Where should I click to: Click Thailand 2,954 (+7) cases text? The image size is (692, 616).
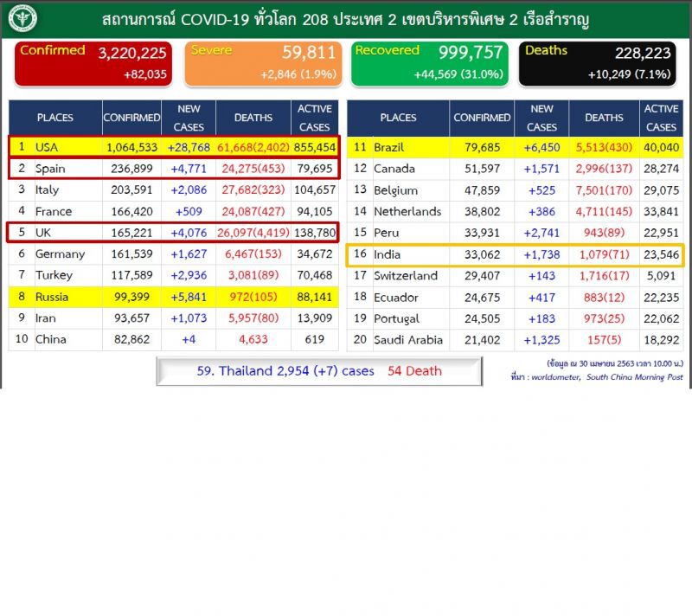click(285, 370)
